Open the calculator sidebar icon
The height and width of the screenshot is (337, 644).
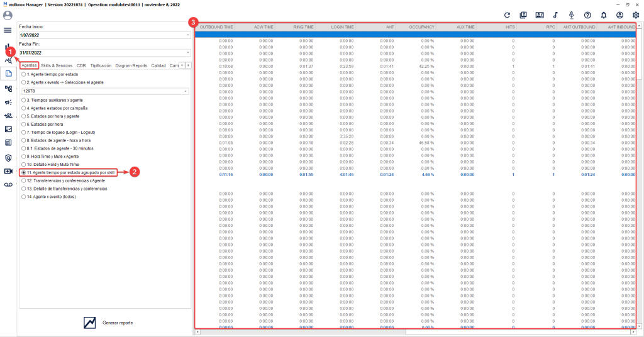click(8, 143)
